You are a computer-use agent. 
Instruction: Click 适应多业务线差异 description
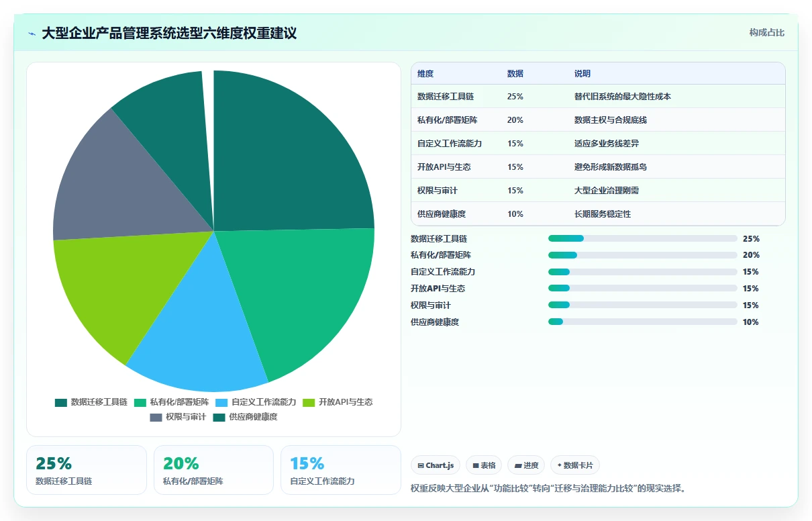click(x=607, y=144)
